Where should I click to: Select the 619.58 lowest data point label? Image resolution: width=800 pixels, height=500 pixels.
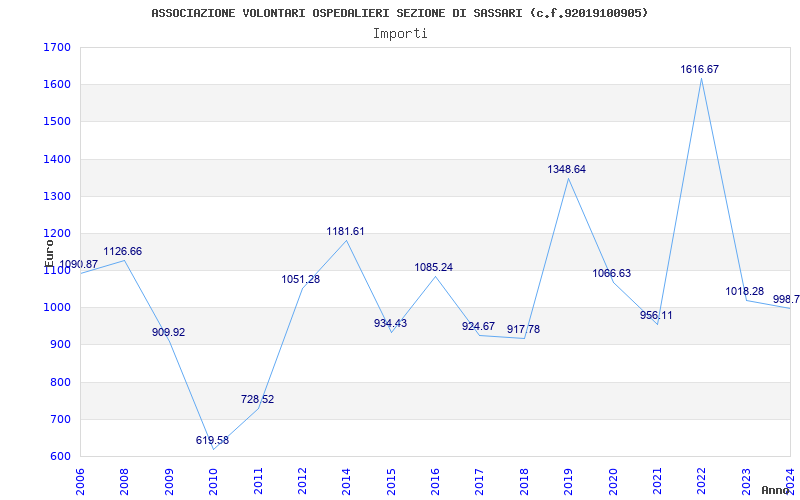pos(212,440)
